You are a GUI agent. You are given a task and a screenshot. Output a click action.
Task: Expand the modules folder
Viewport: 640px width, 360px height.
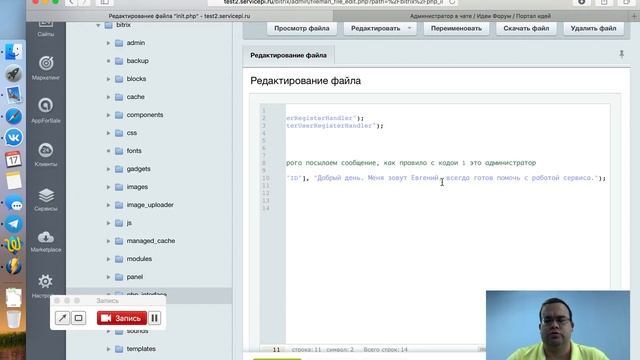pyautogui.click(x=108, y=259)
